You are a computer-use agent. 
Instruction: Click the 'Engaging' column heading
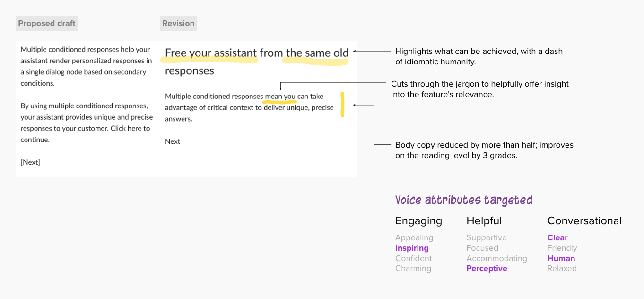pyautogui.click(x=418, y=220)
